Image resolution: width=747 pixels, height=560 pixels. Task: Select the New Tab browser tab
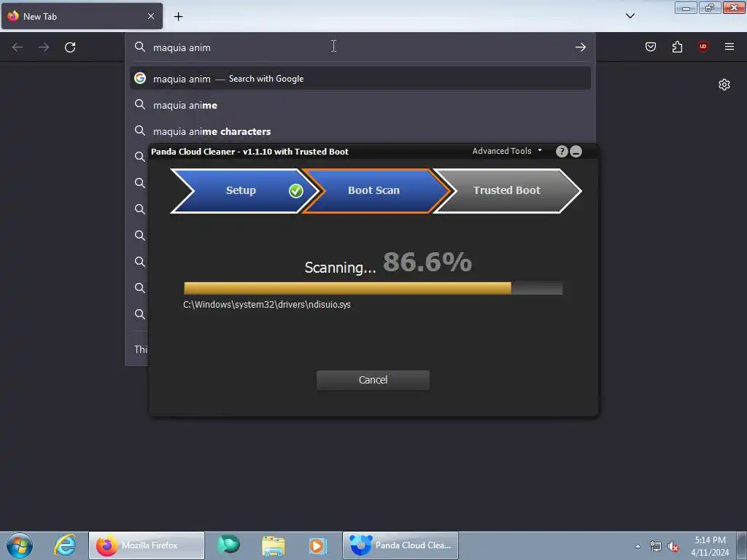pos(82,16)
